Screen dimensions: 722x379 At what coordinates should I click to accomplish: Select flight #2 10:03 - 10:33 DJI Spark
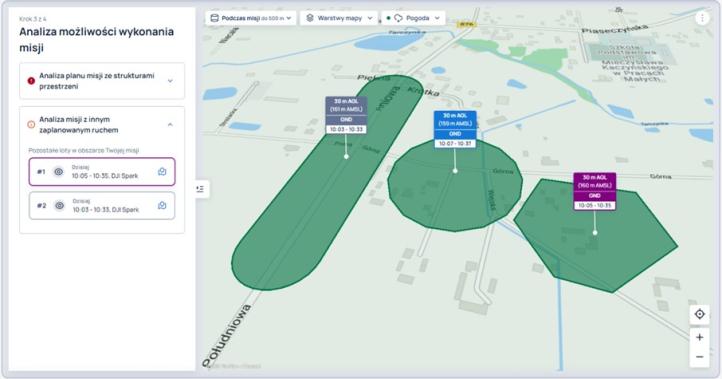(102, 205)
